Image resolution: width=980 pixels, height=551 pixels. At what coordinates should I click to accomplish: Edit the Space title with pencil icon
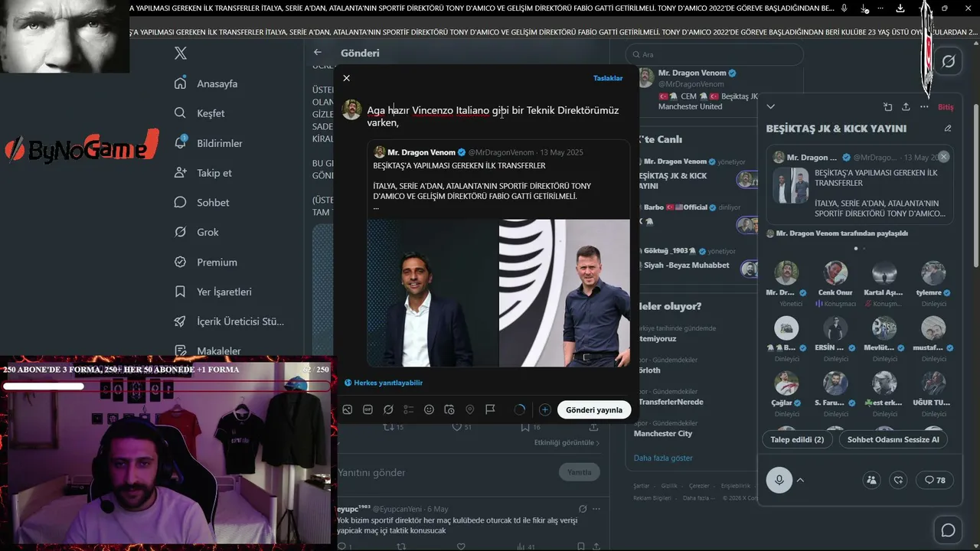pos(948,129)
